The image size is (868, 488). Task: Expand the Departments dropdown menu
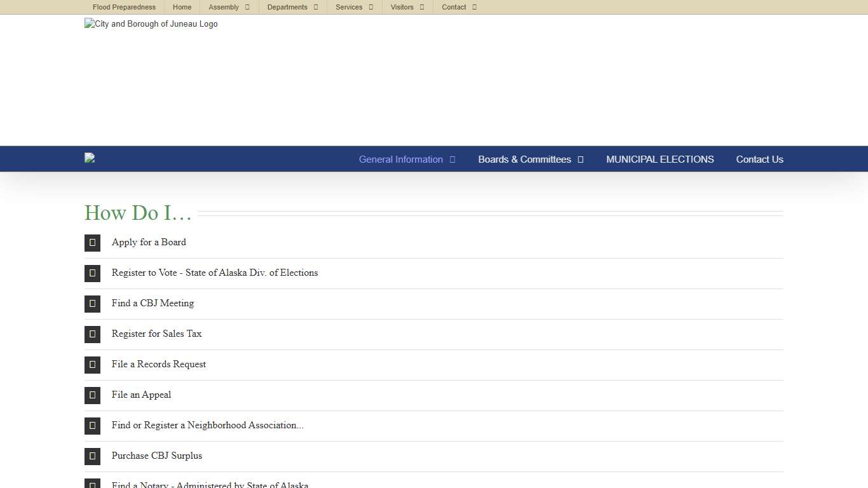pyautogui.click(x=292, y=7)
